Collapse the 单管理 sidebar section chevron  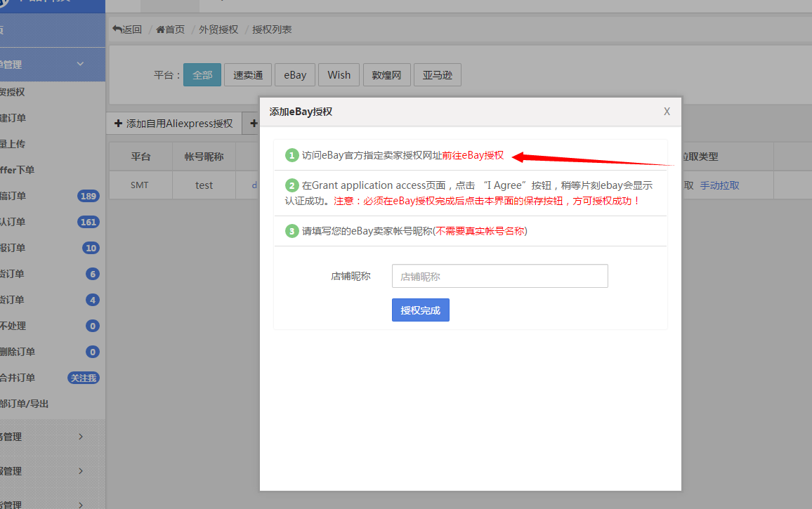pos(80,64)
